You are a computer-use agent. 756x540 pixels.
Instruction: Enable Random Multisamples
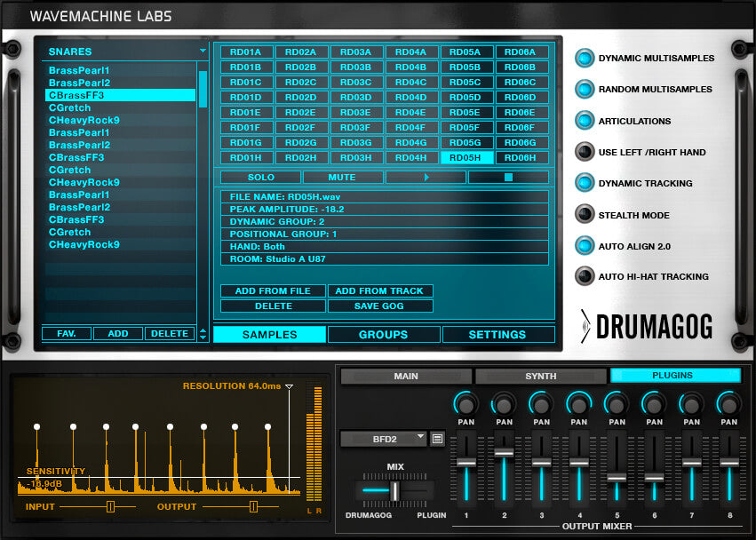585,89
